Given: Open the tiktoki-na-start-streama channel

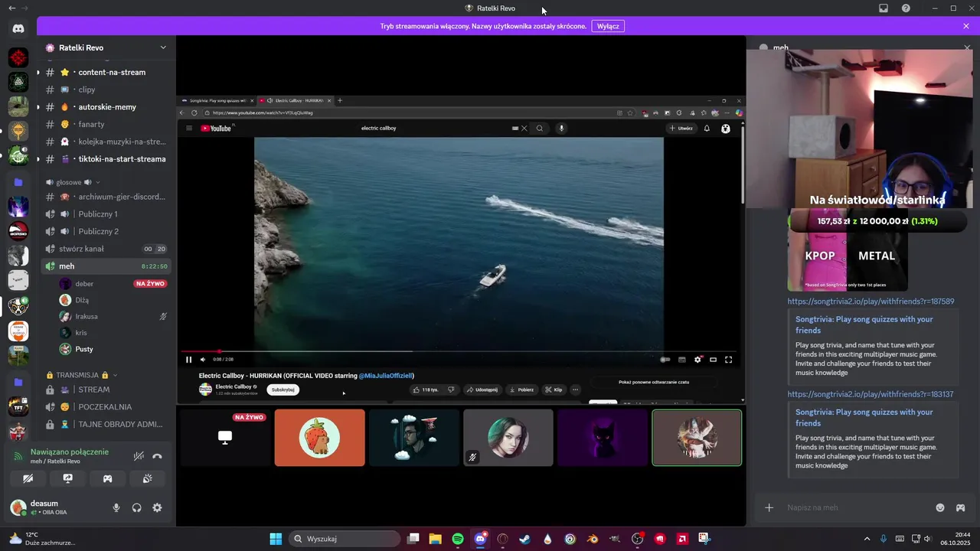Looking at the screenshot, I should click(x=106, y=159).
